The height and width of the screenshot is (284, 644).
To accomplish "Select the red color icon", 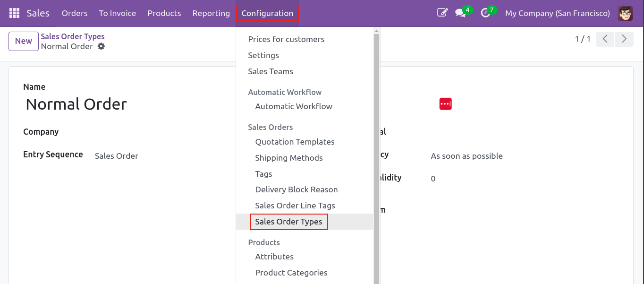I will pos(445,104).
